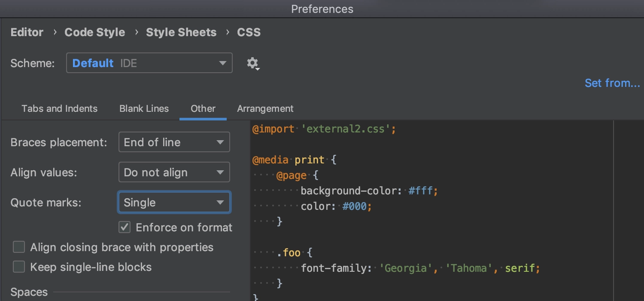Click the Braces placement label
644x301 pixels.
[59, 142]
